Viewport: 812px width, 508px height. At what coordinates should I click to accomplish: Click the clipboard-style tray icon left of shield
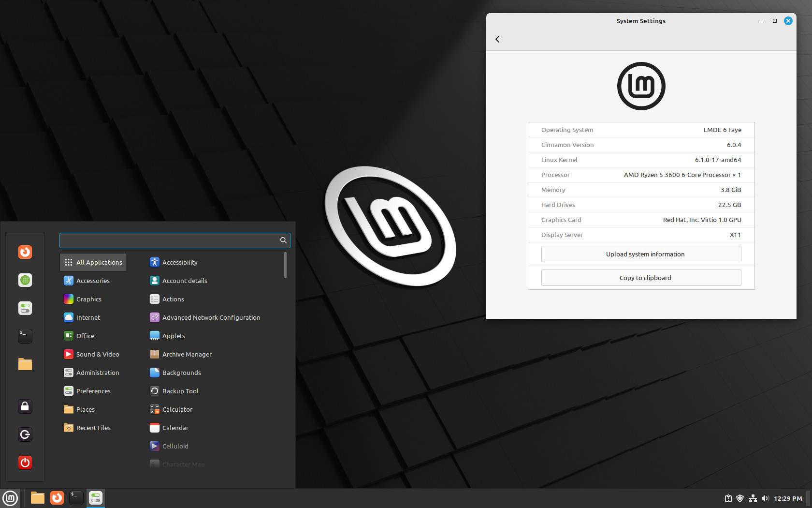click(x=728, y=498)
